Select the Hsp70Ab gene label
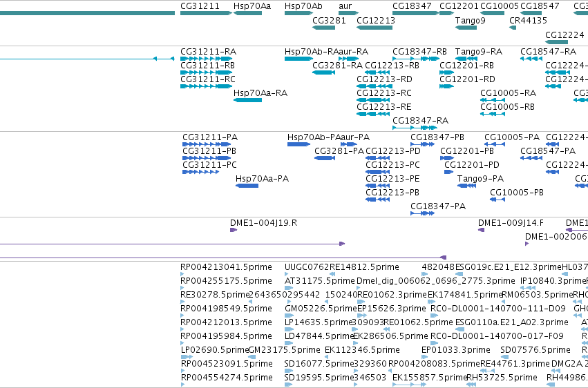588x388 pixels. tap(303, 6)
